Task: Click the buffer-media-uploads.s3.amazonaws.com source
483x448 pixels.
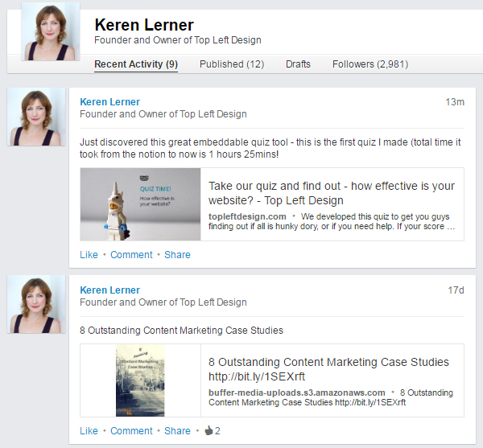Action: (x=296, y=393)
